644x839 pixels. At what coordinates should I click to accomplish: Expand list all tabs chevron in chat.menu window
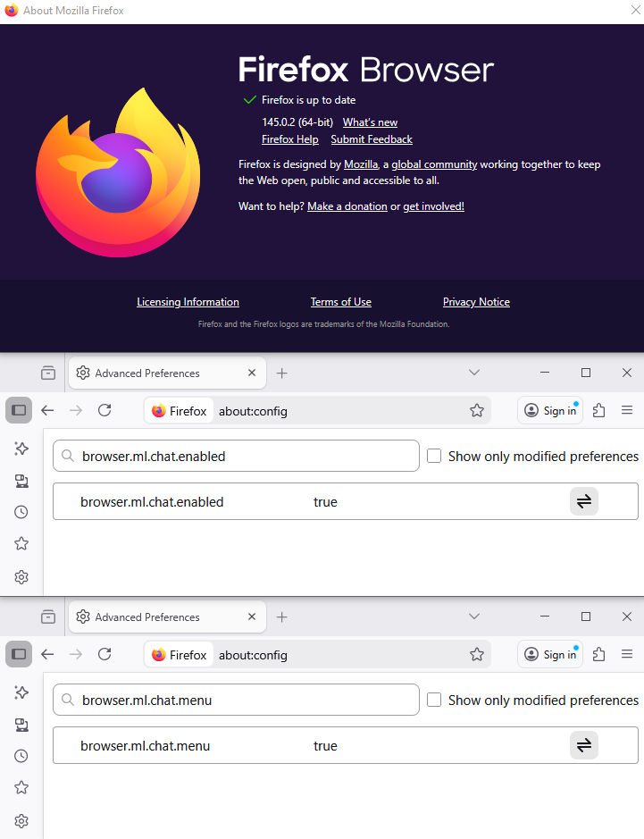click(x=474, y=617)
